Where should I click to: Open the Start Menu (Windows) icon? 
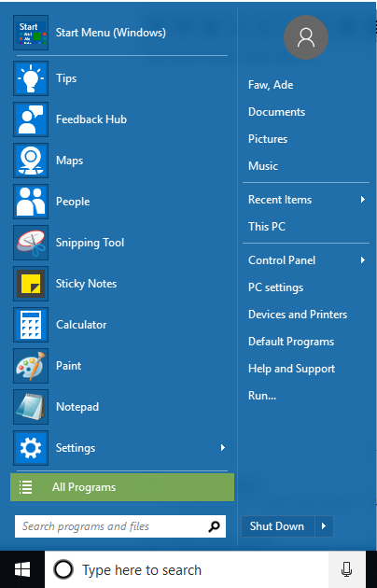coord(31,33)
